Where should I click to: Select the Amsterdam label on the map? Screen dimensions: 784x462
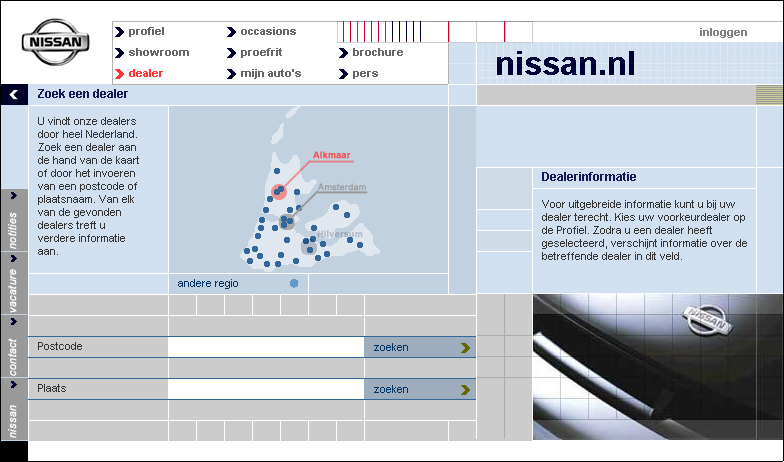coord(342,187)
